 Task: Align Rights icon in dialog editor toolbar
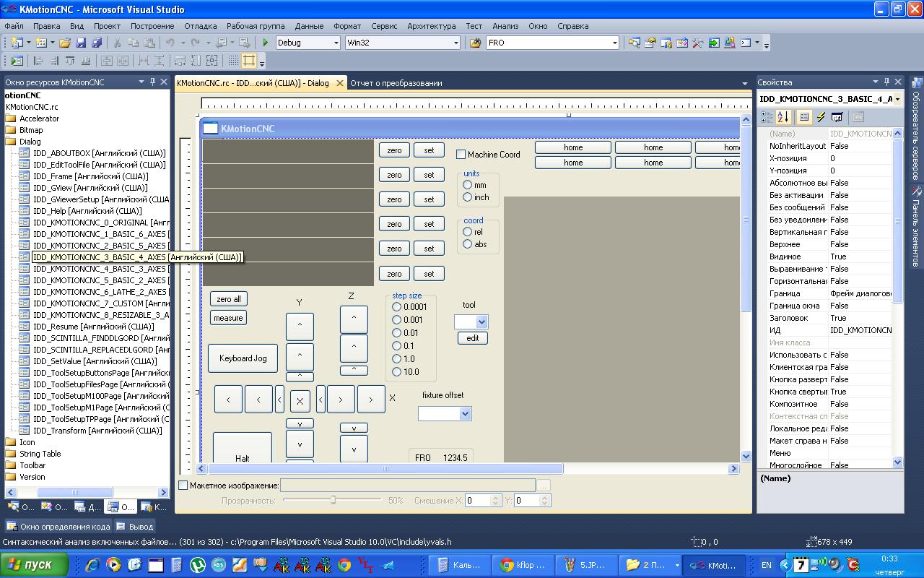(54, 61)
